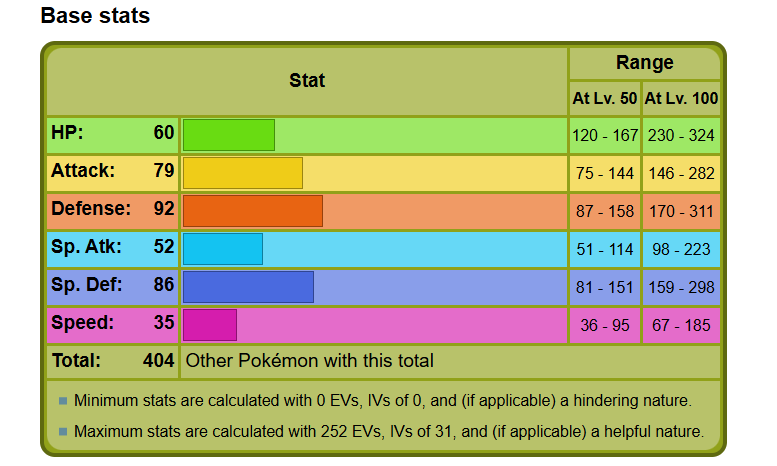Click the At Lv. 100 header
Viewport: 777px width, 466px height.
pyautogui.click(x=681, y=98)
